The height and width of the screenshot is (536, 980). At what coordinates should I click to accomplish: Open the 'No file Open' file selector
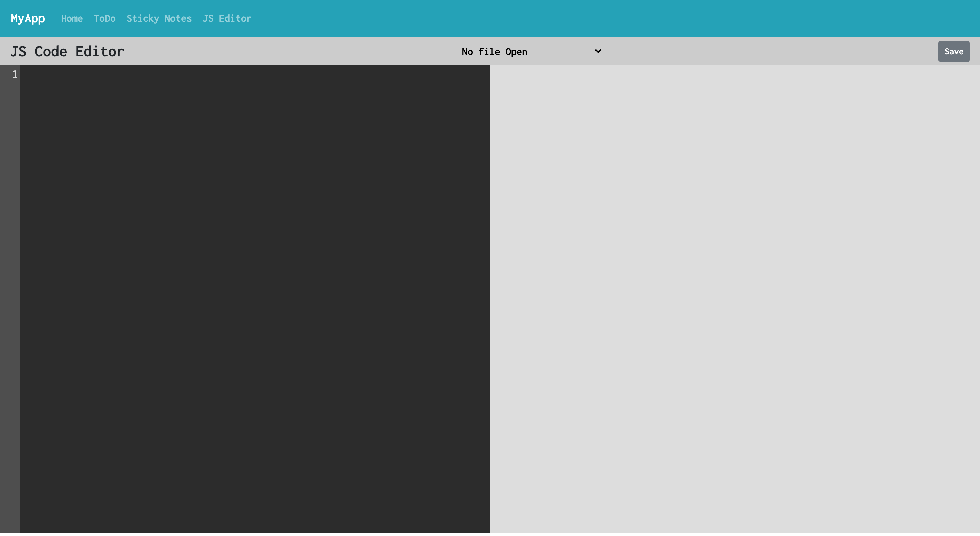(532, 51)
